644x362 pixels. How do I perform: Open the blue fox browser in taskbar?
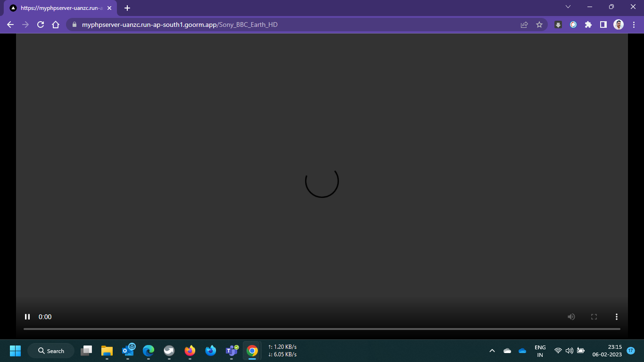tap(211, 351)
